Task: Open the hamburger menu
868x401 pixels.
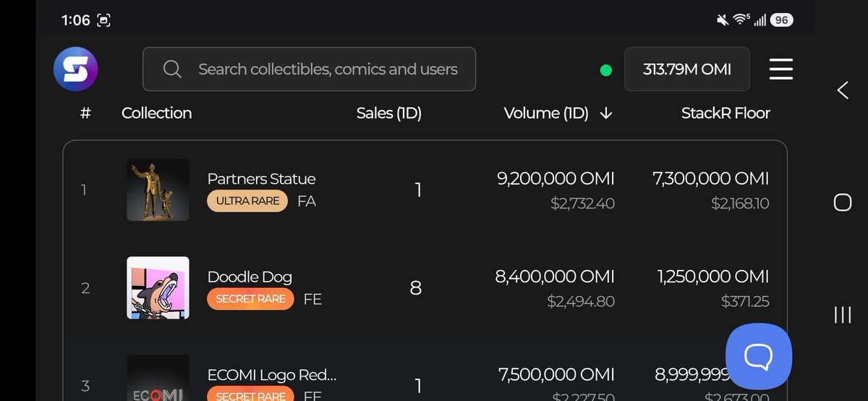Action: coord(781,69)
